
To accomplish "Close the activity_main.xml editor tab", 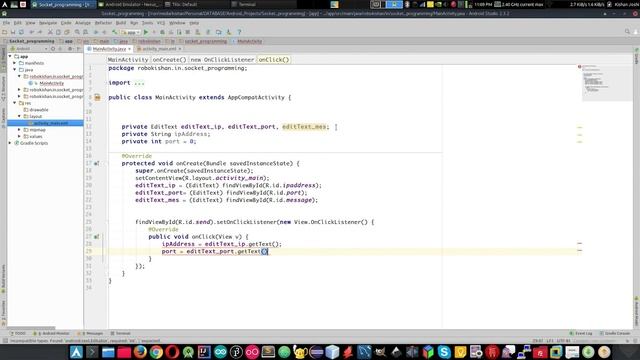I will coord(180,49).
